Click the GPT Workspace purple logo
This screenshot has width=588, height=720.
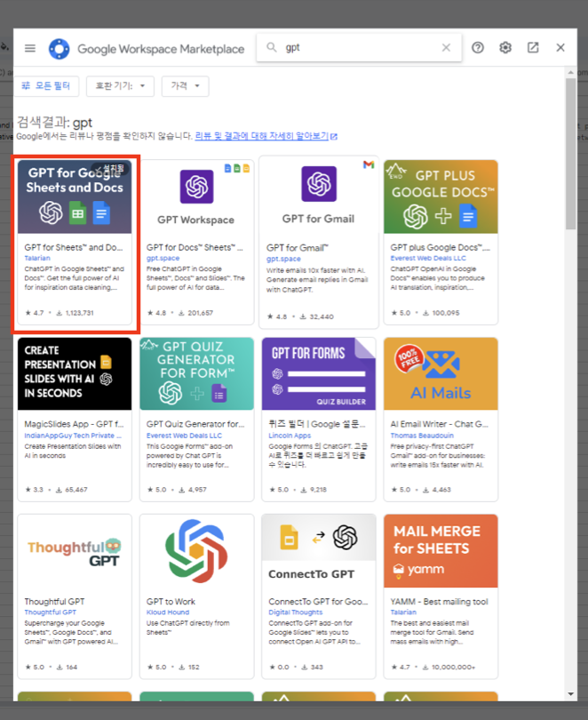click(197, 187)
